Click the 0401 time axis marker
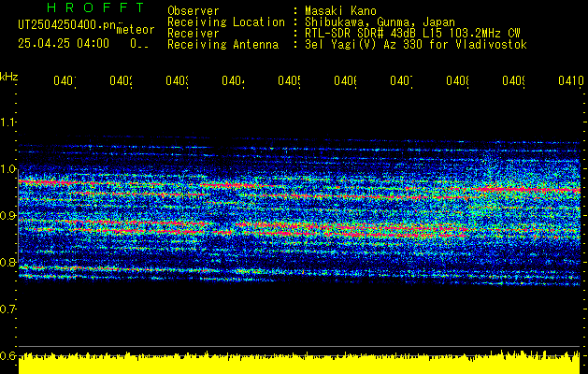This screenshot has width=588, height=374. (65, 80)
